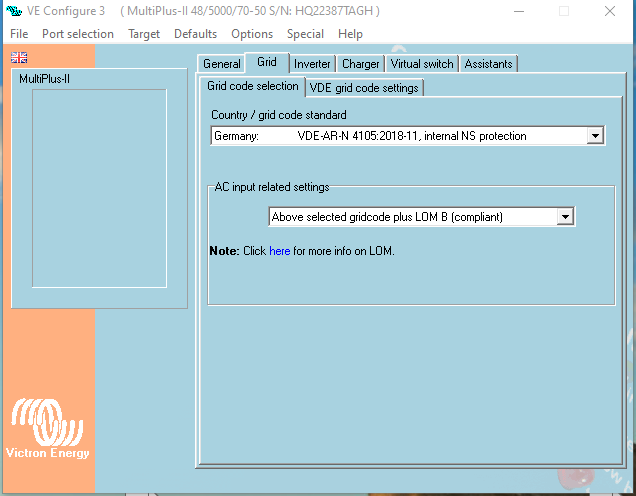This screenshot has width=636, height=496.
Task: Open the Target menu
Action: 144,33
